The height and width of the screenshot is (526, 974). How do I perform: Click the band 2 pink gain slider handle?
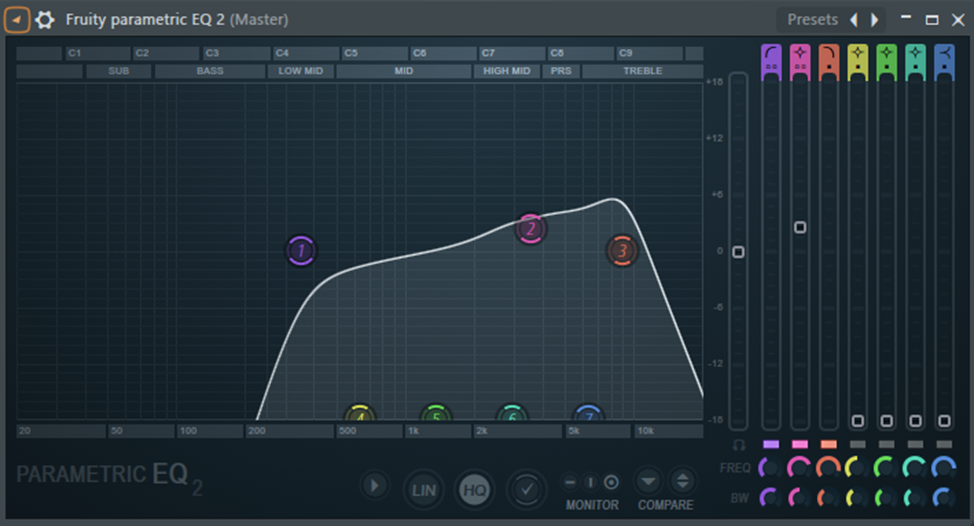(800, 228)
